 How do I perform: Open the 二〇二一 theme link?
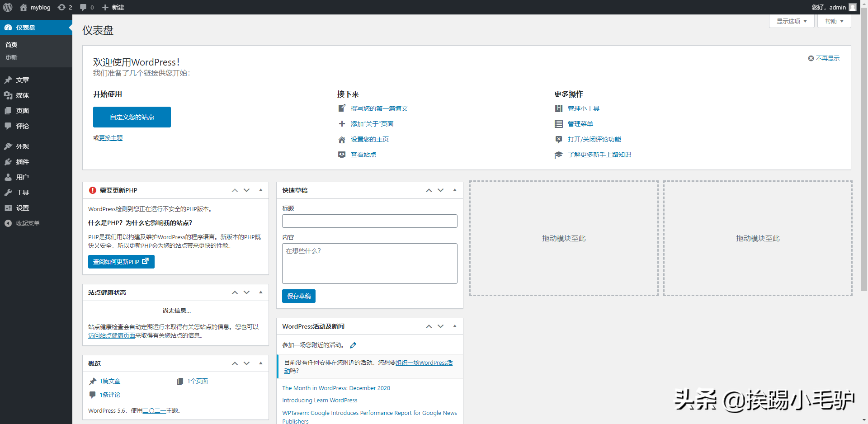pyautogui.click(x=154, y=411)
